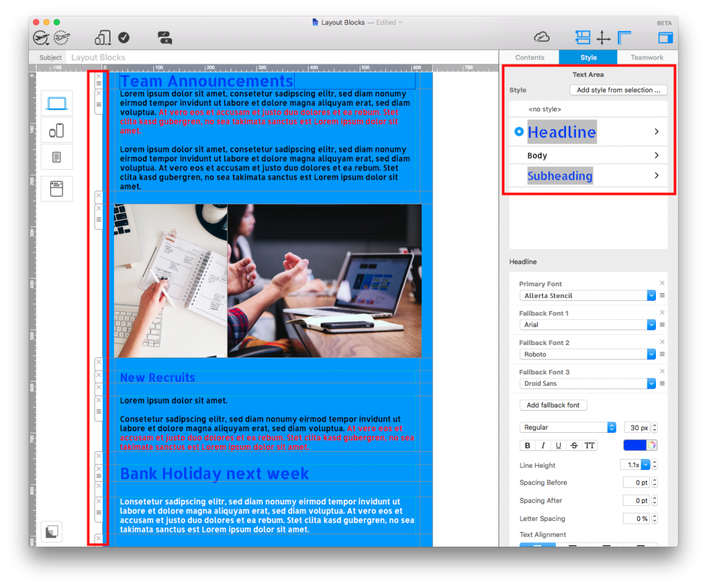Toggle the layout blocks toolbar icon

[583, 37]
